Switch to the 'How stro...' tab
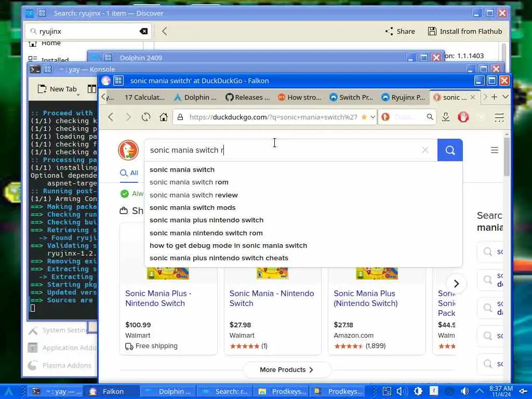This screenshot has width=532, height=399. click(x=300, y=97)
